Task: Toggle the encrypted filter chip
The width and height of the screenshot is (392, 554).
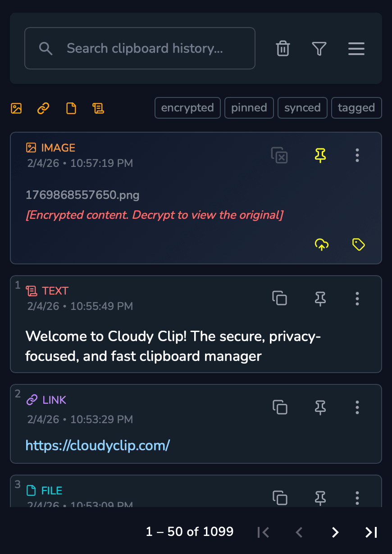Action: point(187,108)
